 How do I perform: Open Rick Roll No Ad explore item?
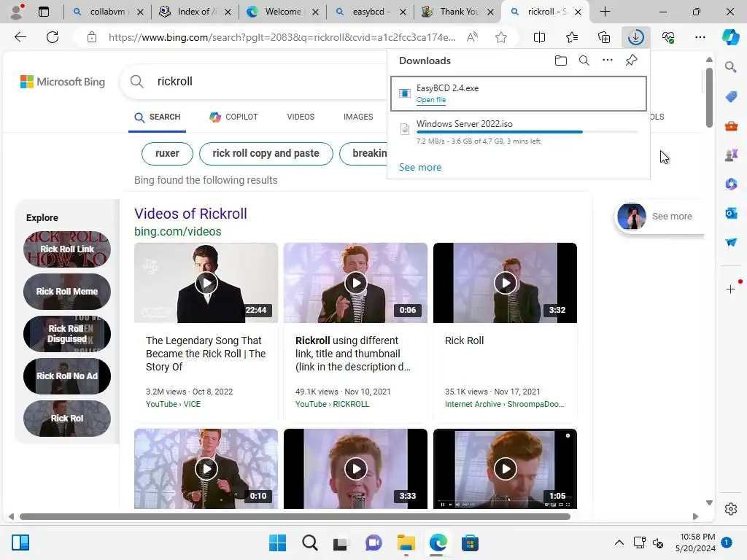[x=66, y=376]
